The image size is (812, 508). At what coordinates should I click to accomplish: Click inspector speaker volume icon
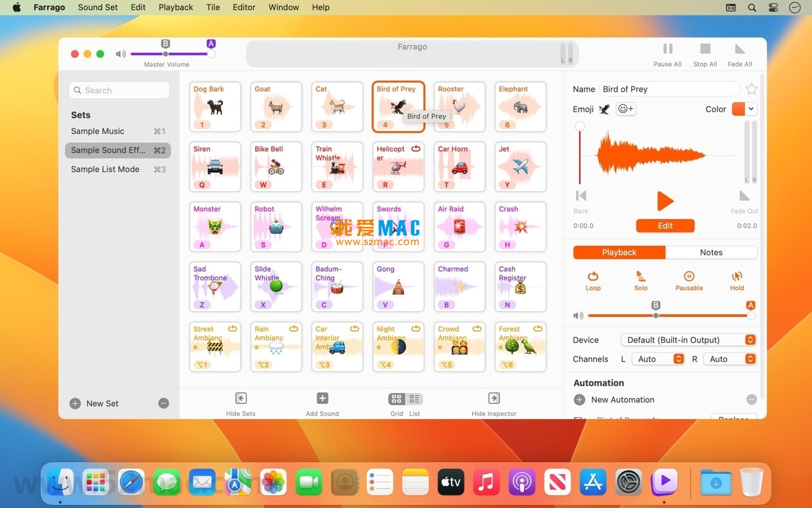[x=578, y=316]
